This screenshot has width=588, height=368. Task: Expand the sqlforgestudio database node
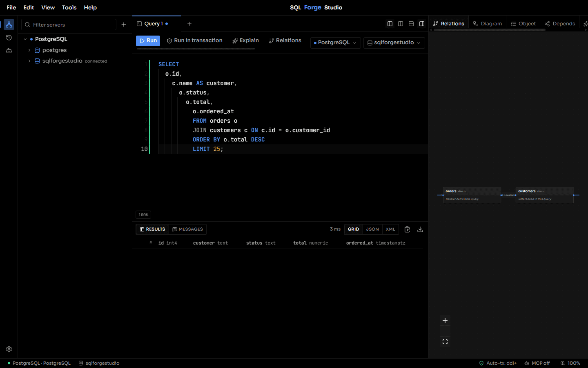(29, 61)
